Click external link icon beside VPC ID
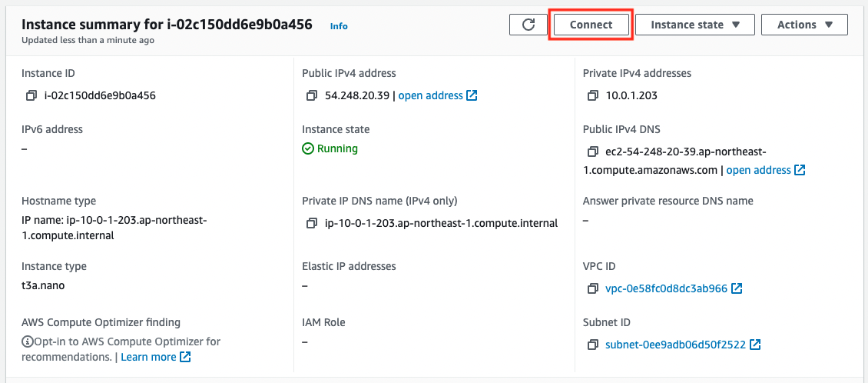 [737, 288]
